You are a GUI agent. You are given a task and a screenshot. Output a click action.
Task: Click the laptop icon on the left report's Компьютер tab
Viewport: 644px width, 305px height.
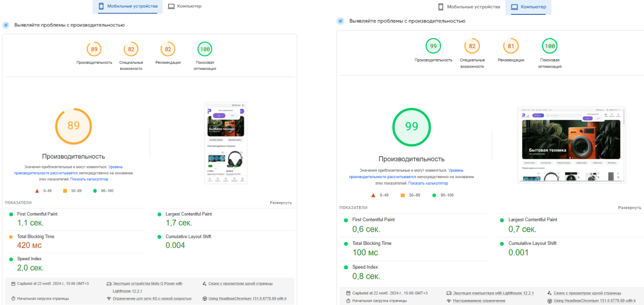coord(171,7)
